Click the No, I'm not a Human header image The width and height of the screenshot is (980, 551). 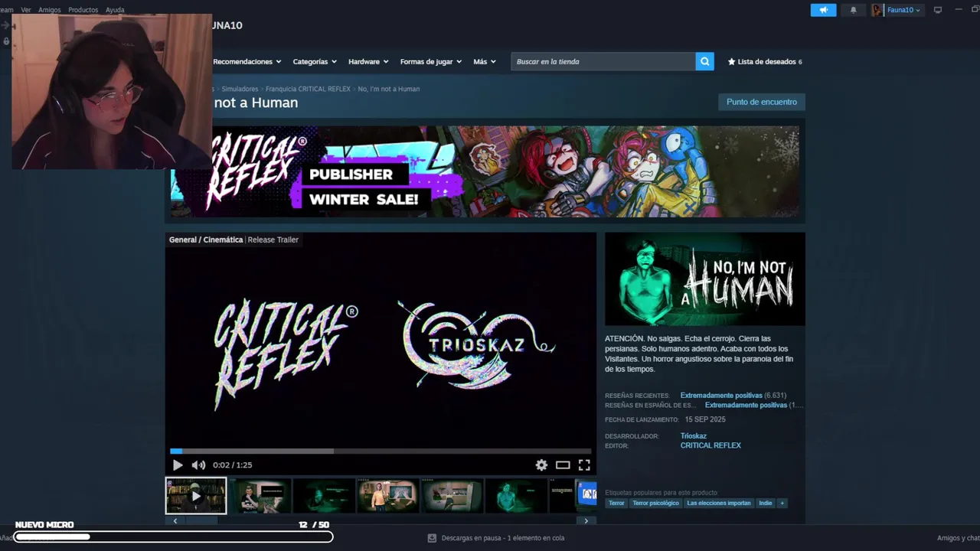pos(704,279)
